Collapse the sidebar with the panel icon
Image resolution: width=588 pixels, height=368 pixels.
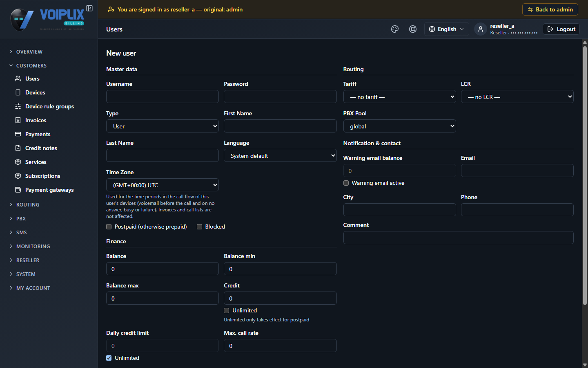(x=89, y=8)
